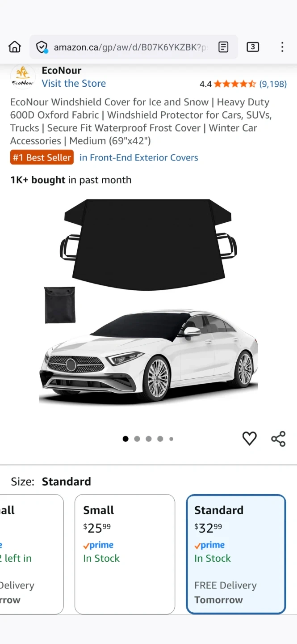
Task: Open the star rating breakdown
Action: (234, 84)
